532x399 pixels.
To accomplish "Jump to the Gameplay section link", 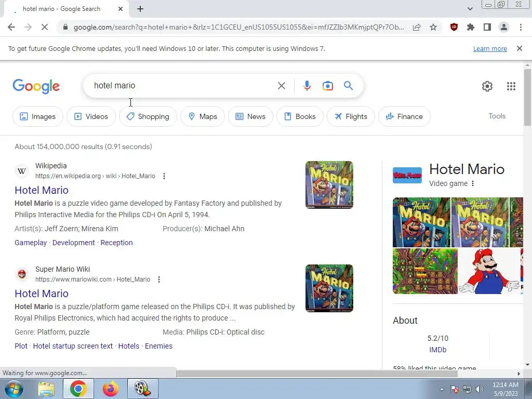I will [31, 243].
